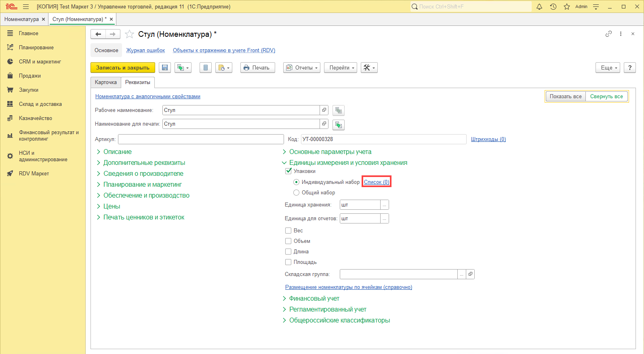Switch to the Карточка tab

click(x=106, y=82)
